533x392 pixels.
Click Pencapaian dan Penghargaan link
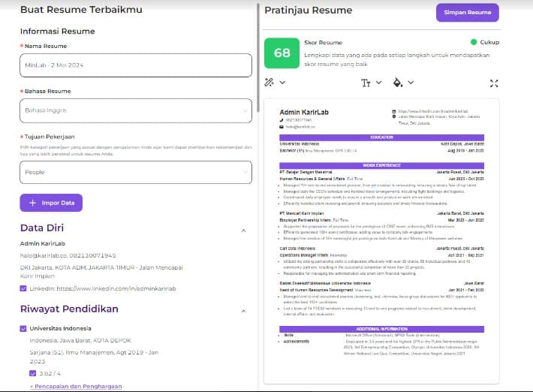(x=76, y=387)
